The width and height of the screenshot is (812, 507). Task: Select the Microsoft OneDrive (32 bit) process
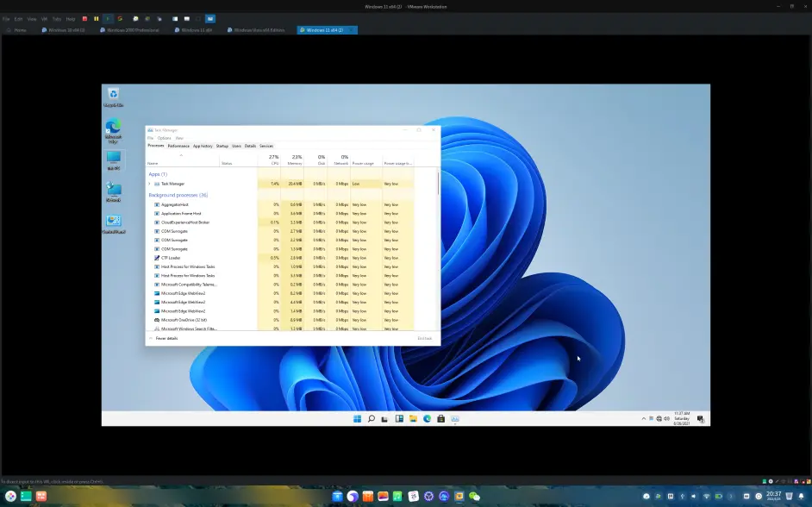pos(279,320)
